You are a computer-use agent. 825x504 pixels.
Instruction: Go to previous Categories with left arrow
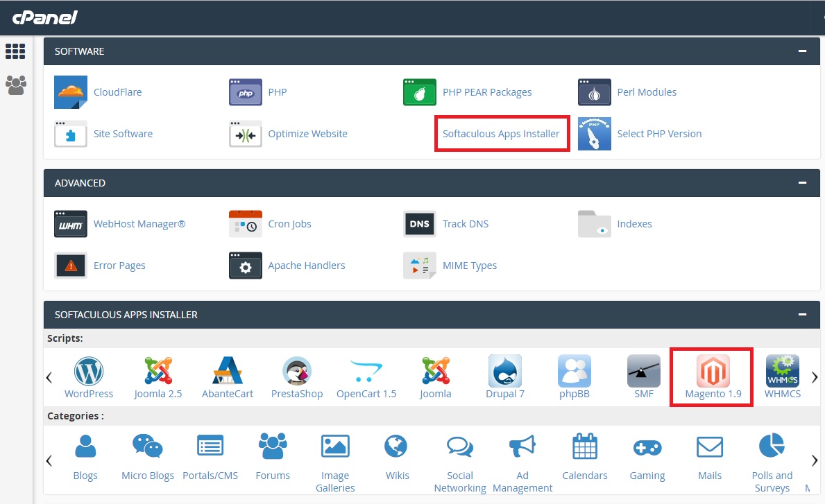coord(49,461)
